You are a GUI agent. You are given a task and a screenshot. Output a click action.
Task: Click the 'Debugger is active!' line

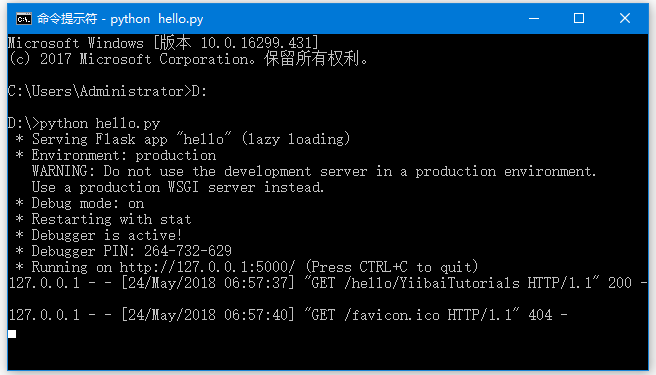[x=99, y=235]
